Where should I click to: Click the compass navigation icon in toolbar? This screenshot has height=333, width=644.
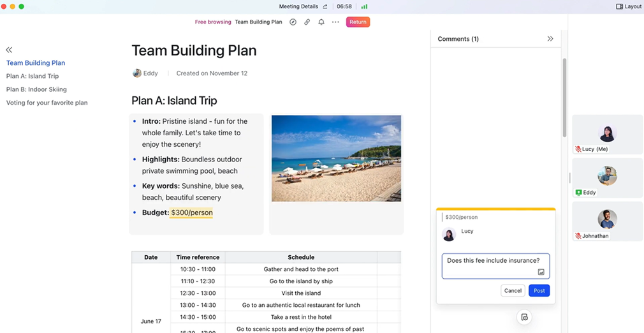point(293,22)
